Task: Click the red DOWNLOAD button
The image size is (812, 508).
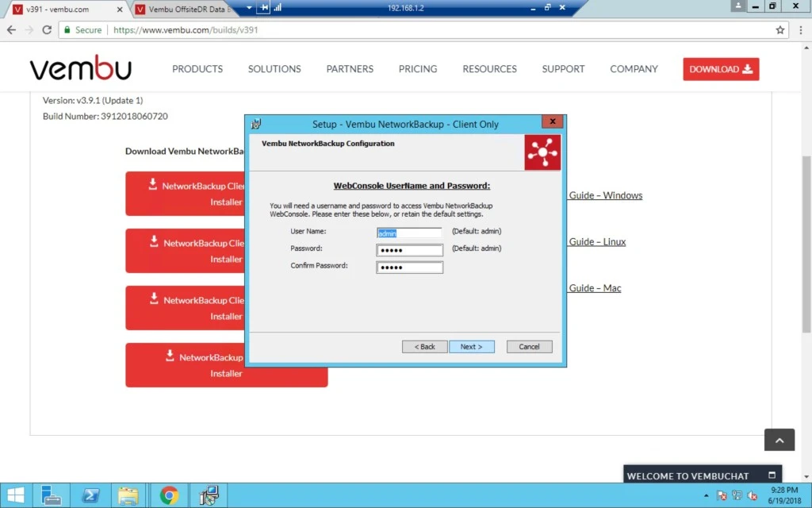Action: point(721,69)
